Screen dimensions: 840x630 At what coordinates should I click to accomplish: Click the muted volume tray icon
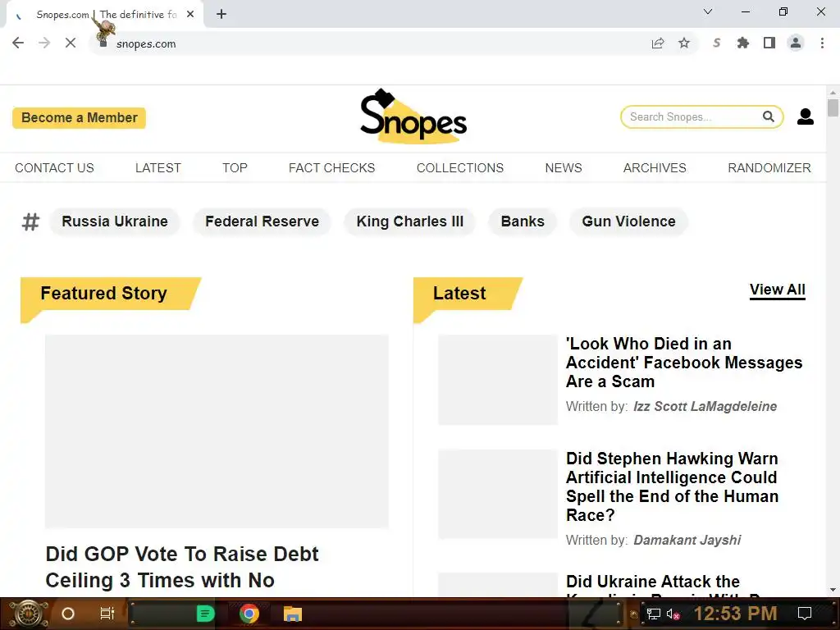tap(673, 614)
